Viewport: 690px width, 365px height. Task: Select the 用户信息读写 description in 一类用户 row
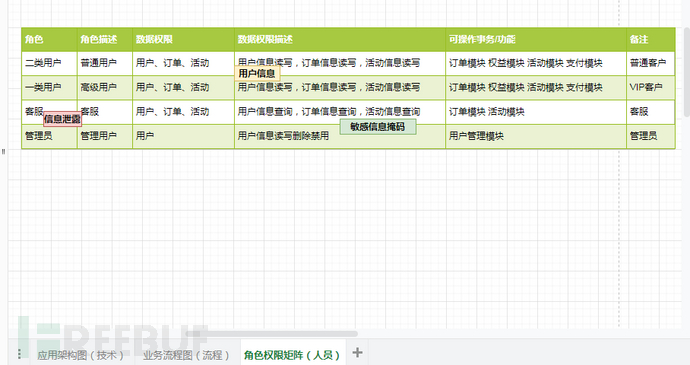point(340,88)
